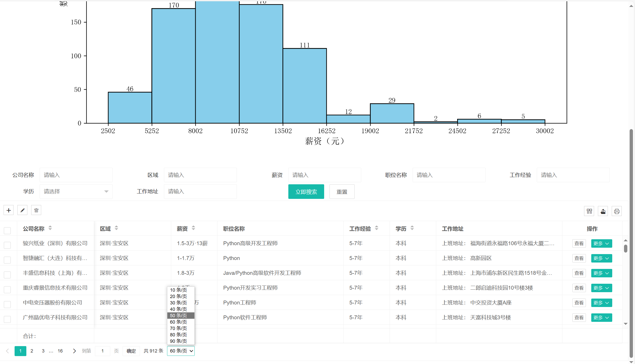The image size is (635, 364).
Task: Click the add new record plus icon
Action: tap(8, 210)
